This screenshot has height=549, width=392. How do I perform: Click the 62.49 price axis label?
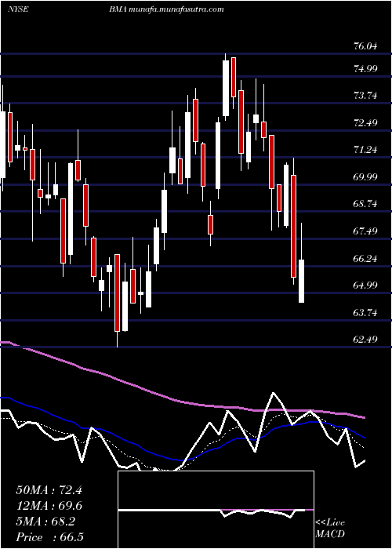pyautogui.click(x=366, y=340)
